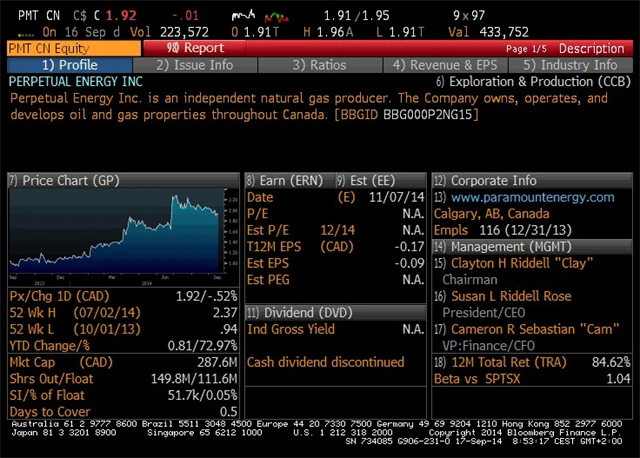The height and width of the screenshot is (458, 640).
Task: Open the Earn (ERN) function
Action: 286,181
